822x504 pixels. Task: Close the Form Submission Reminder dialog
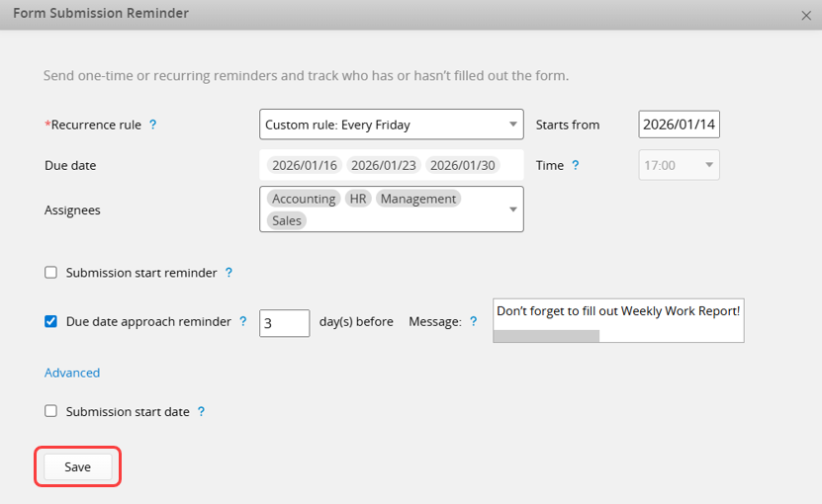(x=806, y=15)
